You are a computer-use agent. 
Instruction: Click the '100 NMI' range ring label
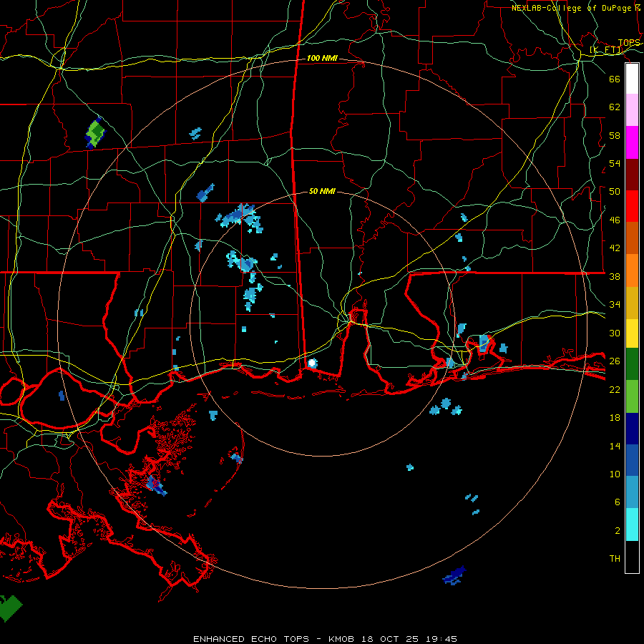pyautogui.click(x=322, y=59)
